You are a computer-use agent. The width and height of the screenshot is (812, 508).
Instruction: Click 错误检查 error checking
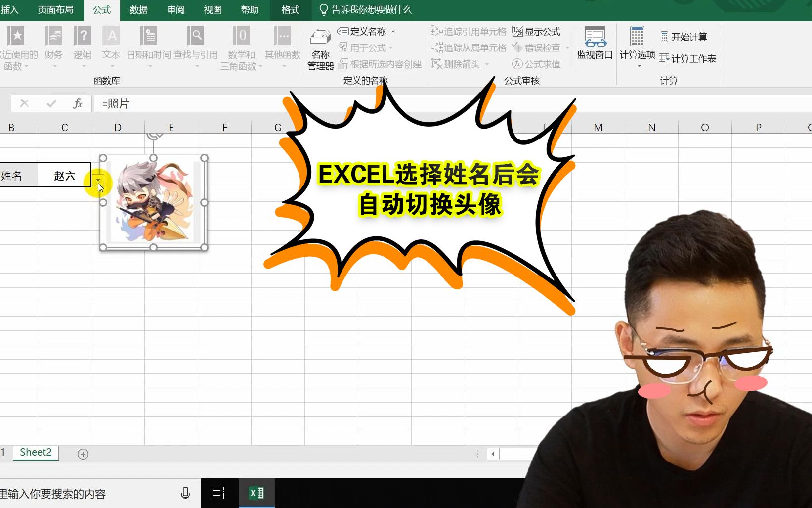pyautogui.click(x=537, y=48)
